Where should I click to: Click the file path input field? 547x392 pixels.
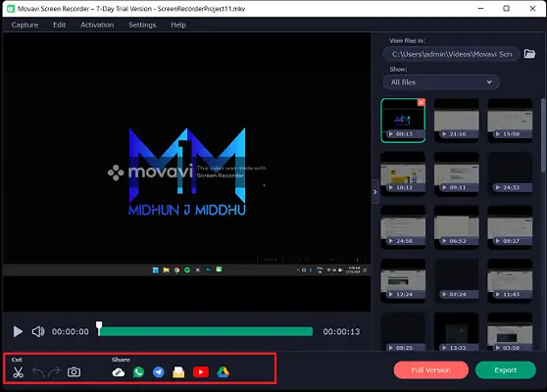point(451,54)
